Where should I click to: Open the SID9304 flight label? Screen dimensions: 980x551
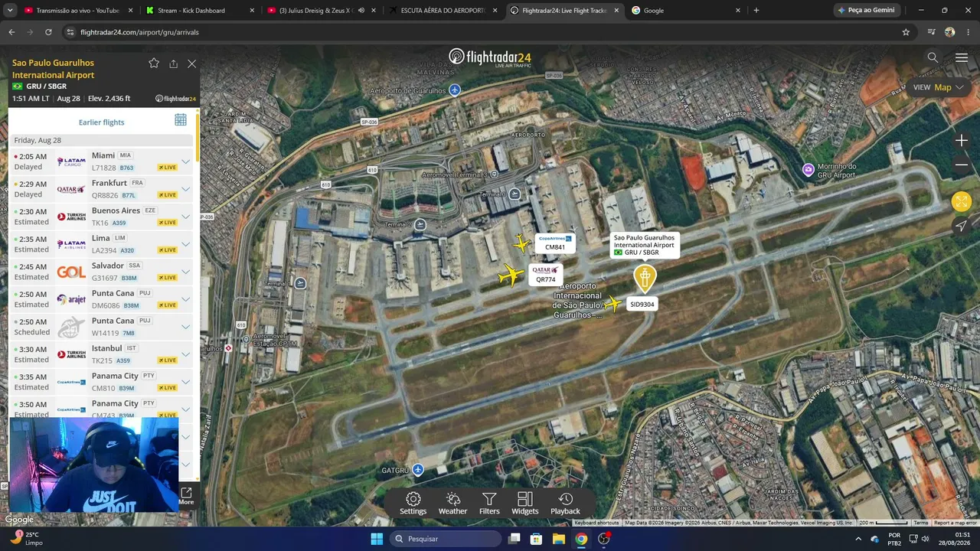(642, 305)
